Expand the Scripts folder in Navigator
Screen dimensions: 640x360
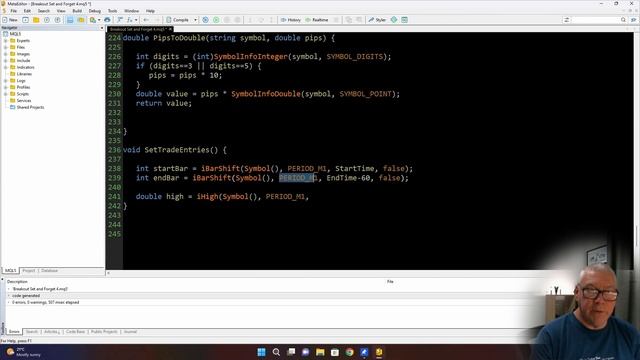(5, 94)
